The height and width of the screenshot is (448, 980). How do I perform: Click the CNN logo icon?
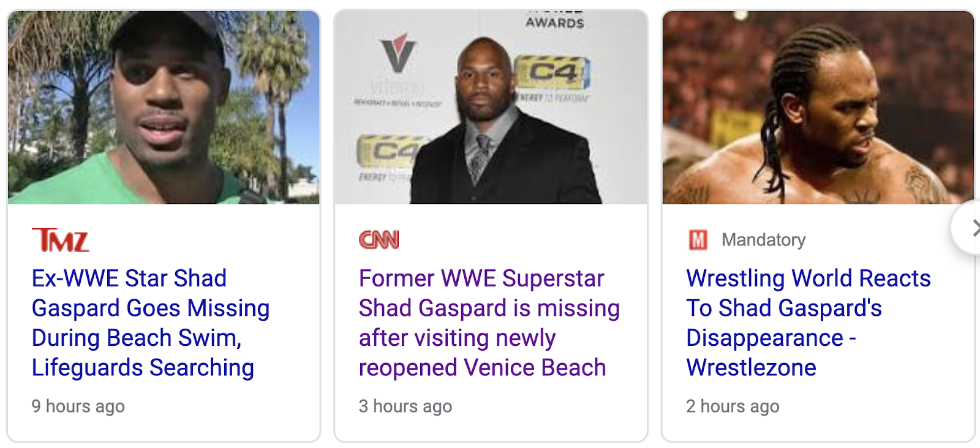tap(379, 240)
